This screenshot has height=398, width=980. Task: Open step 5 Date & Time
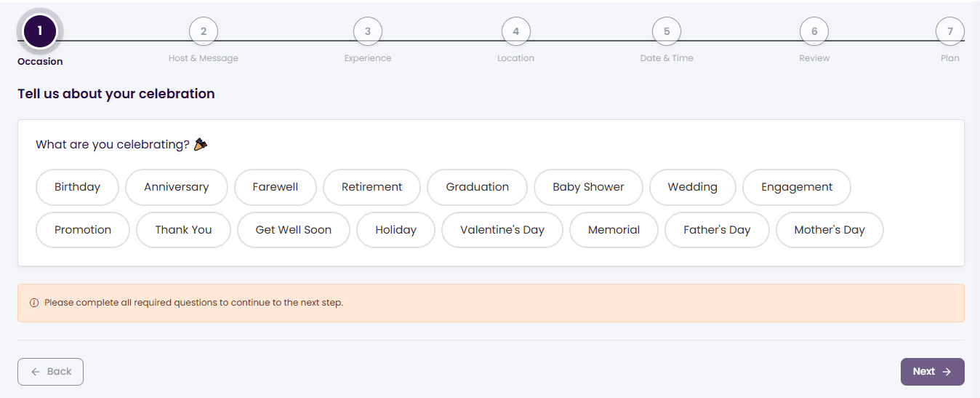(x=667, y=31)
